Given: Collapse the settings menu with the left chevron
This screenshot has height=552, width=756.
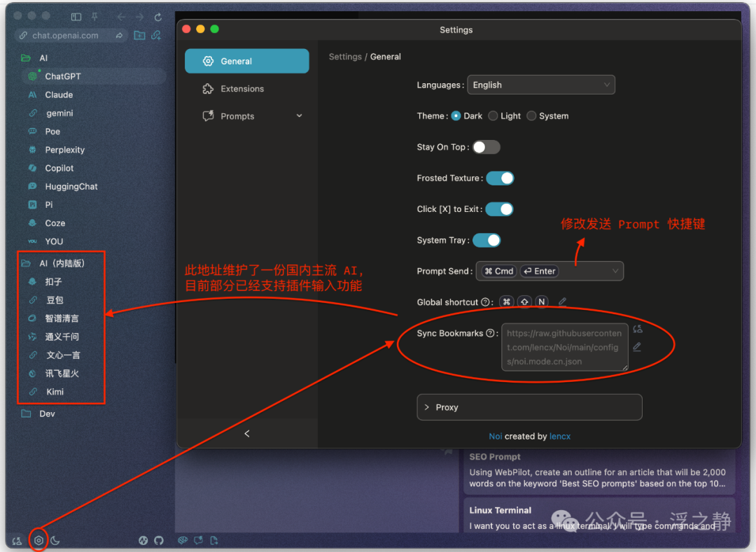Looking at the screenshot, I should pos(247,434).
